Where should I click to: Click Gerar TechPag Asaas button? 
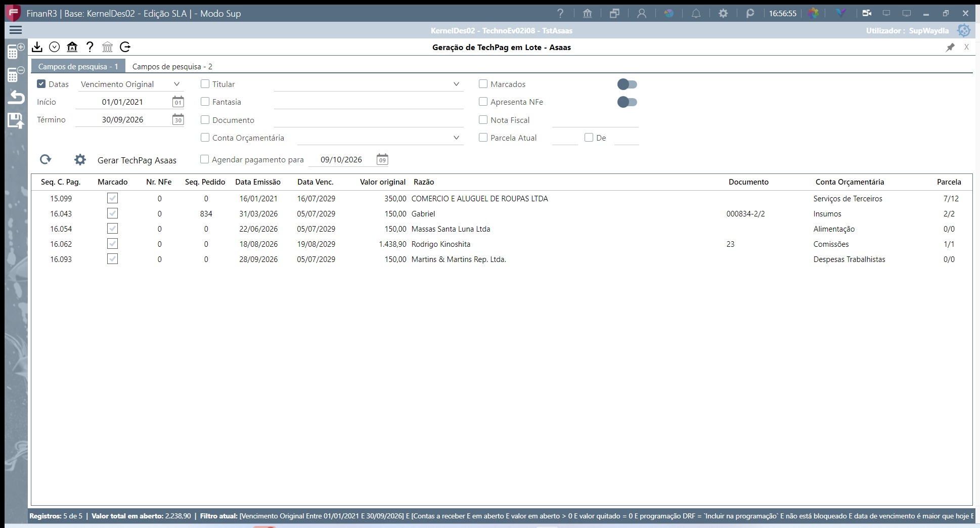pos(137,160)
